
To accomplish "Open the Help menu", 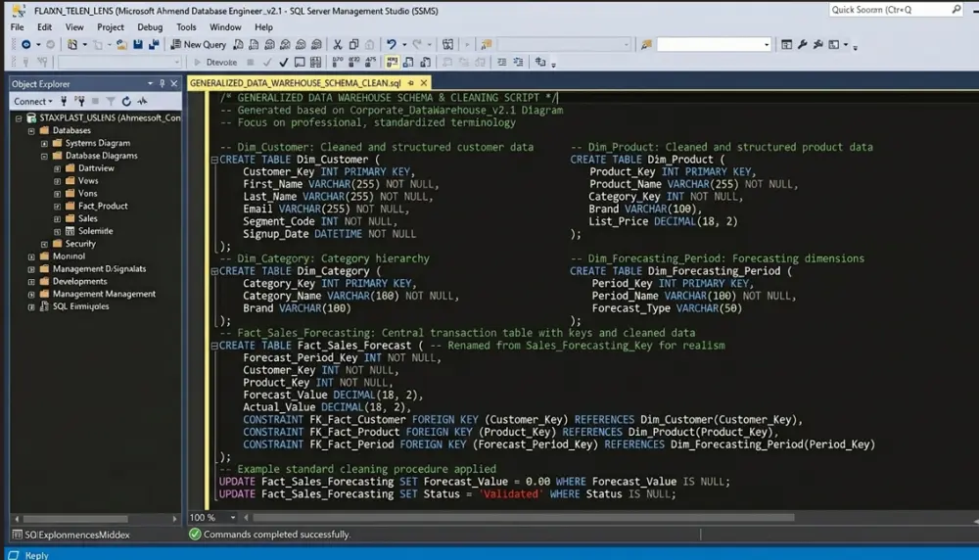I will click(x=263, y=26).
